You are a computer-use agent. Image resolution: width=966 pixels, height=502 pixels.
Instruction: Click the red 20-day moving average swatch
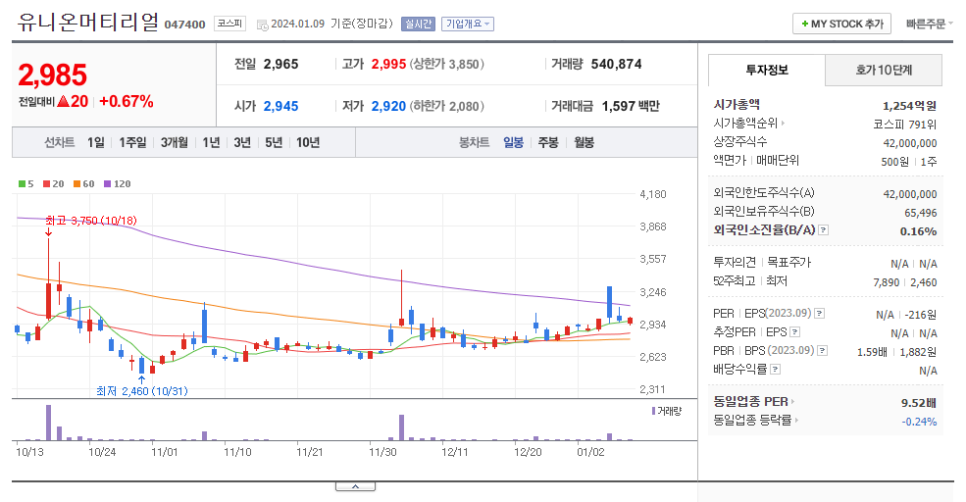(46, 184)
